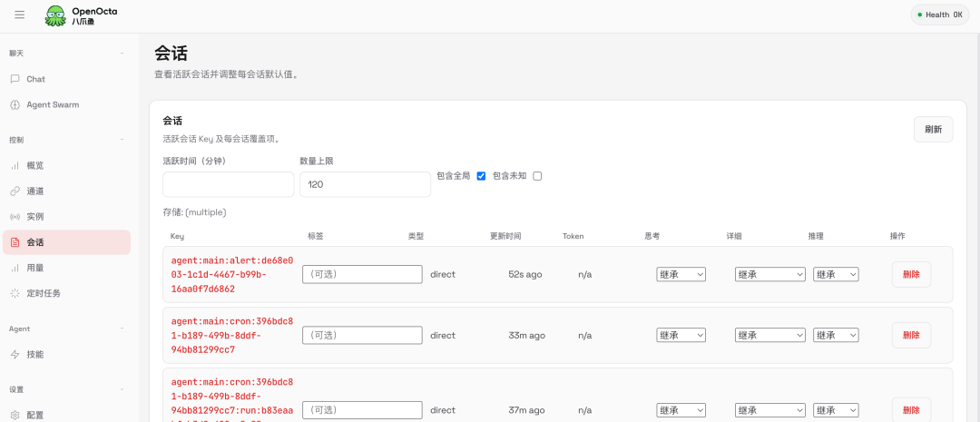Viewport: 980px width, 422px height.
Task: Click the OpenOcta octopus logo
Action: [x=55, y=15]
